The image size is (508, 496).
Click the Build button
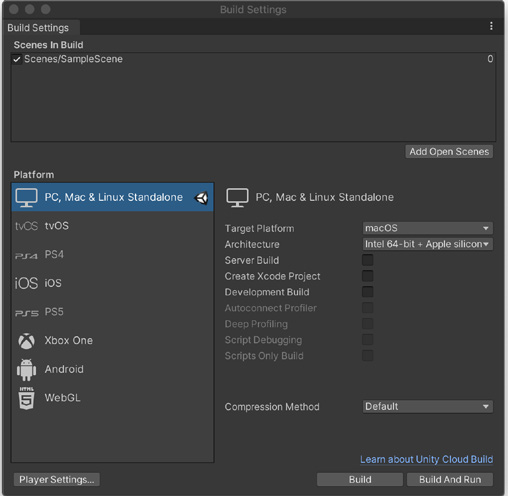360,480
